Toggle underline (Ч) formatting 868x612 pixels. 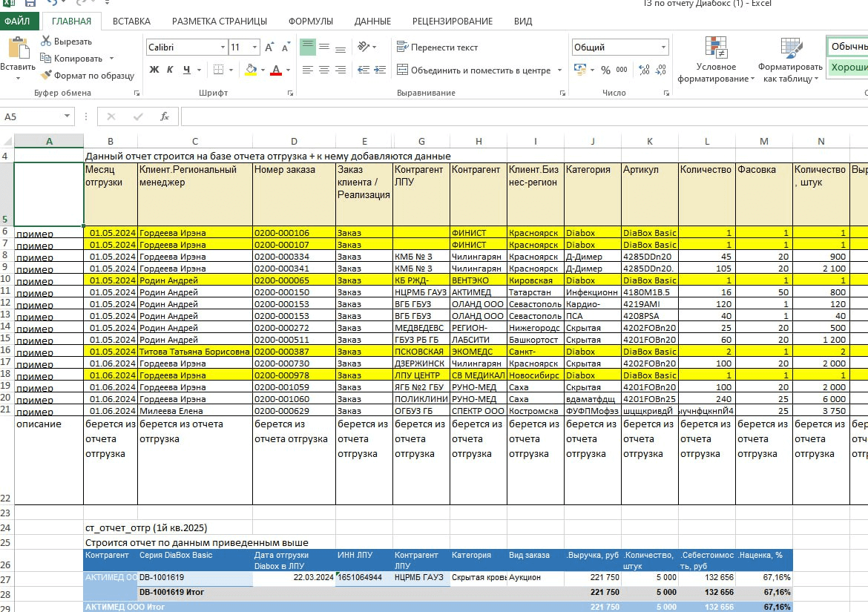click(186, 70)
